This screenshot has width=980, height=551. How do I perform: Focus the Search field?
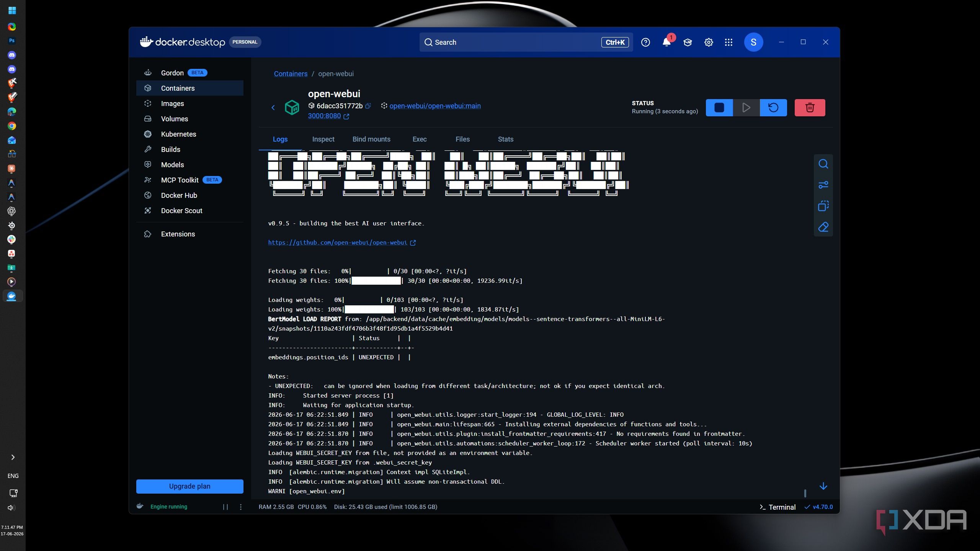pos(526,42)
